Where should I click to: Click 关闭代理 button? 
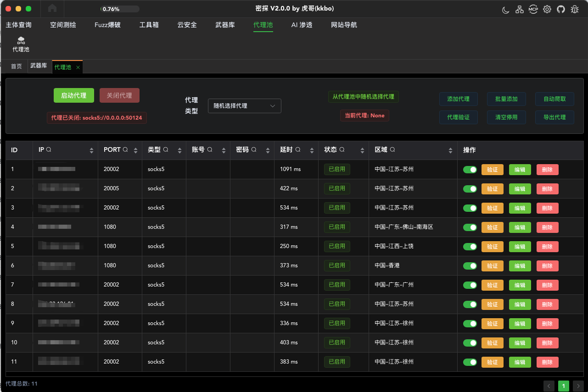coord(119,95)
